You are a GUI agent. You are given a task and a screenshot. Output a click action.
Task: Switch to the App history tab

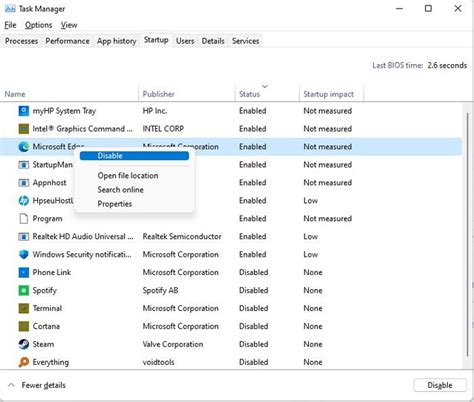tap(117, 41)
